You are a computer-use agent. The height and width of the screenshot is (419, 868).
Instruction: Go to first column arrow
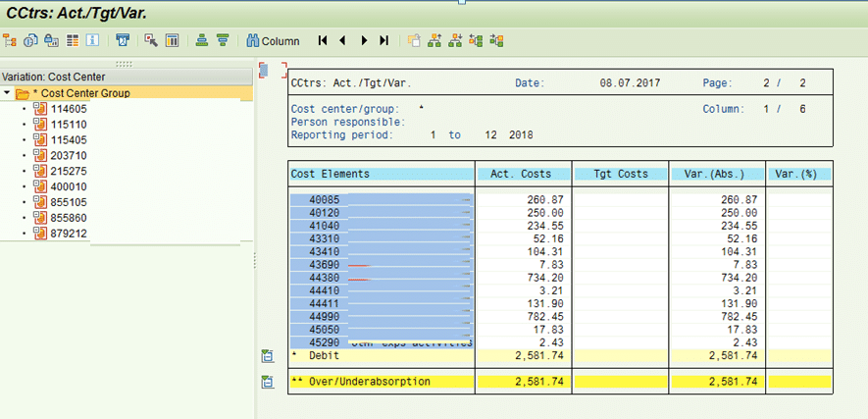(322, 41)
